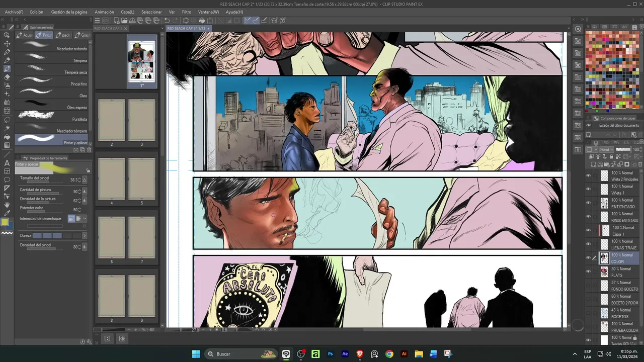Select the Gradient tool
Screen dimensions: 644x362
[x=7, y=145]
